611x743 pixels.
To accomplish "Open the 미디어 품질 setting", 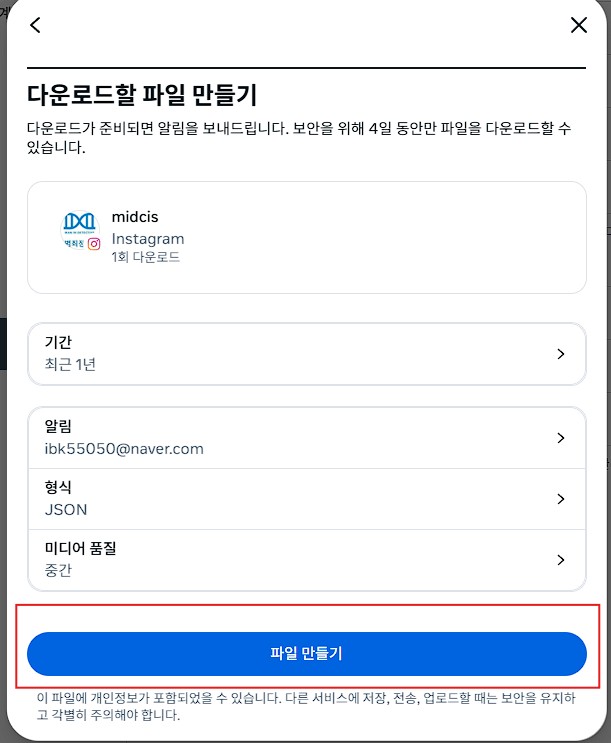I will (307, 560).
